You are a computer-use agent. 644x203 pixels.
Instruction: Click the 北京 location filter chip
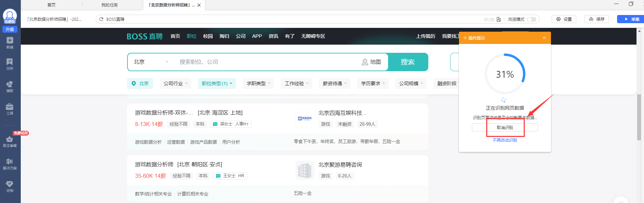pos(140,83)
